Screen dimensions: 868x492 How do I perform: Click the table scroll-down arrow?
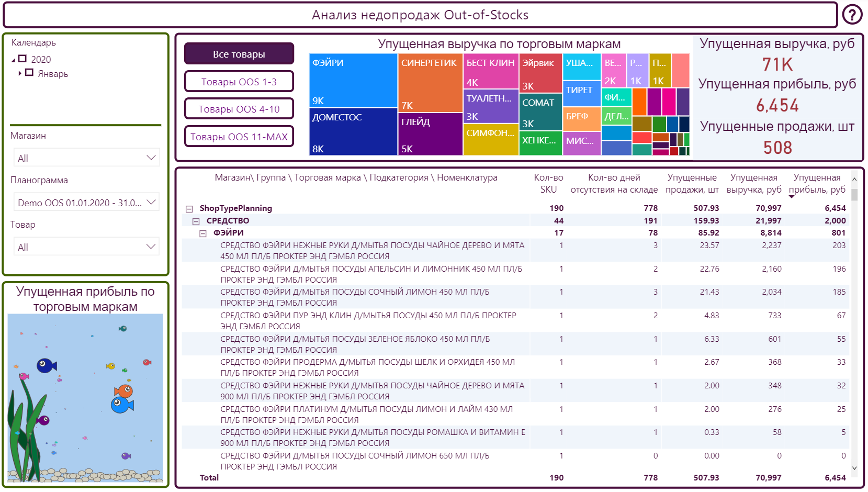854,468
